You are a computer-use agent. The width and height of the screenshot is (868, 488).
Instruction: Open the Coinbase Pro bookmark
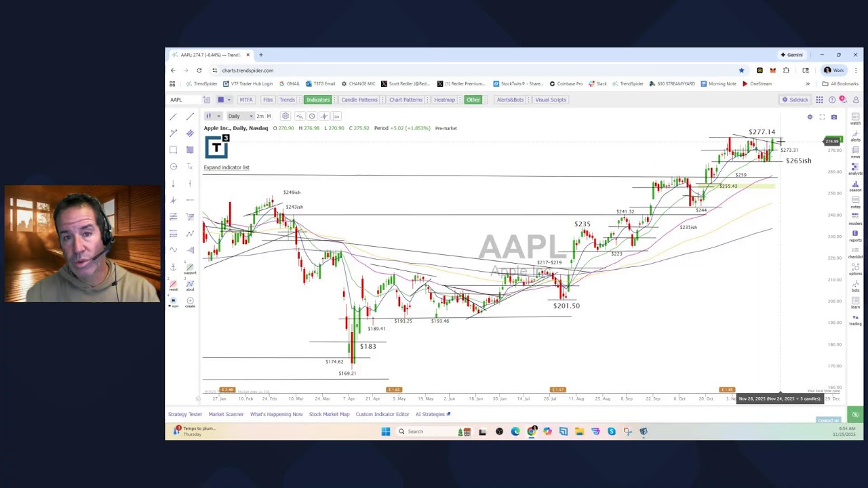click(x=566, y=84)
